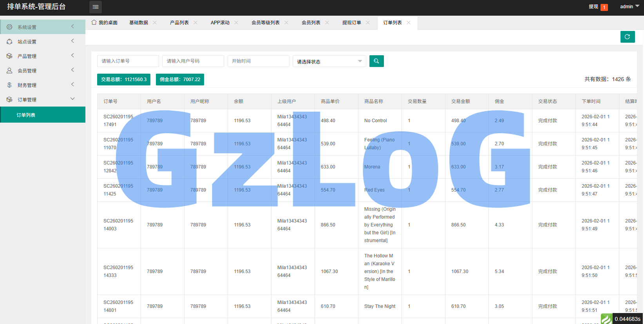Click the green search magnifier button
Image resolution: width=644 pixels, height=324 pixels.
pyautogui.click(x=376, y=61)
